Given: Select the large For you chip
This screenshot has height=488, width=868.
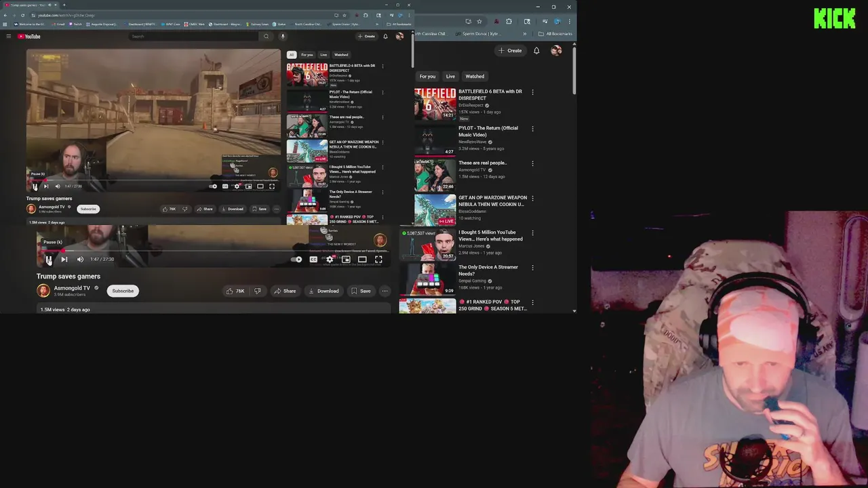Looking at the screenshot, I should 427,77.
